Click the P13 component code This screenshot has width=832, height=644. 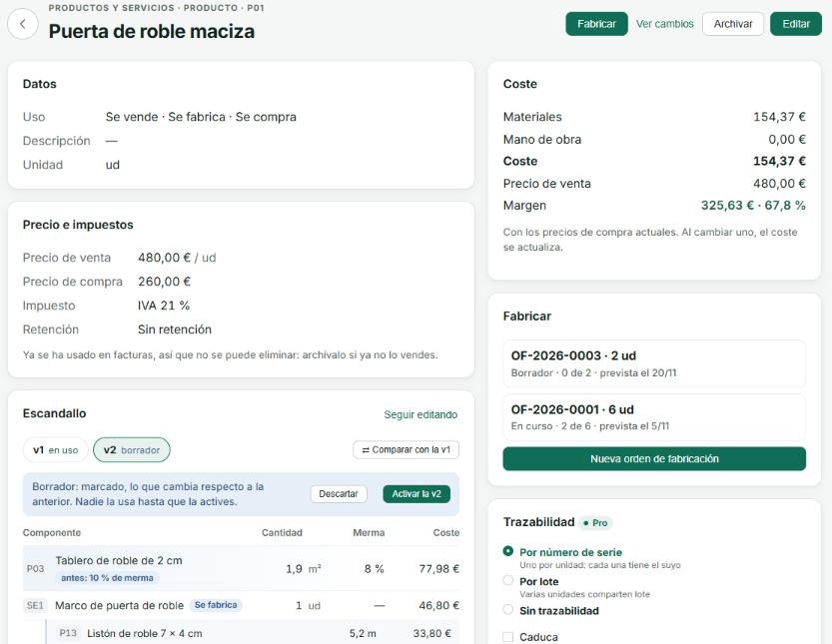coord(68,633)
